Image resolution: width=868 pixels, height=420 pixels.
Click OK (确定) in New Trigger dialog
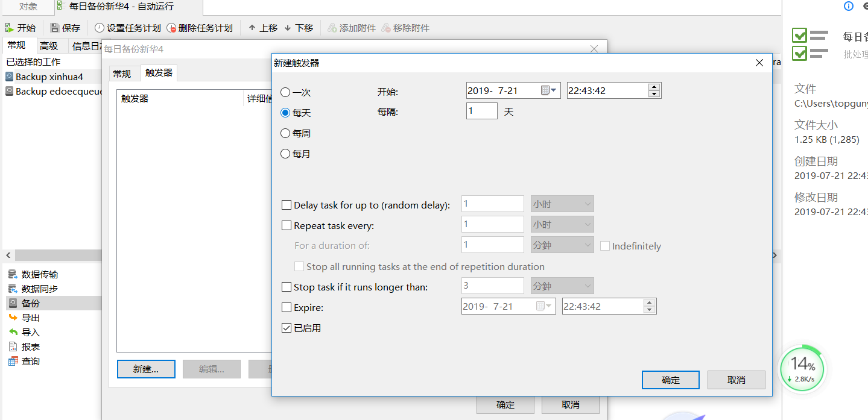[670, 380]
